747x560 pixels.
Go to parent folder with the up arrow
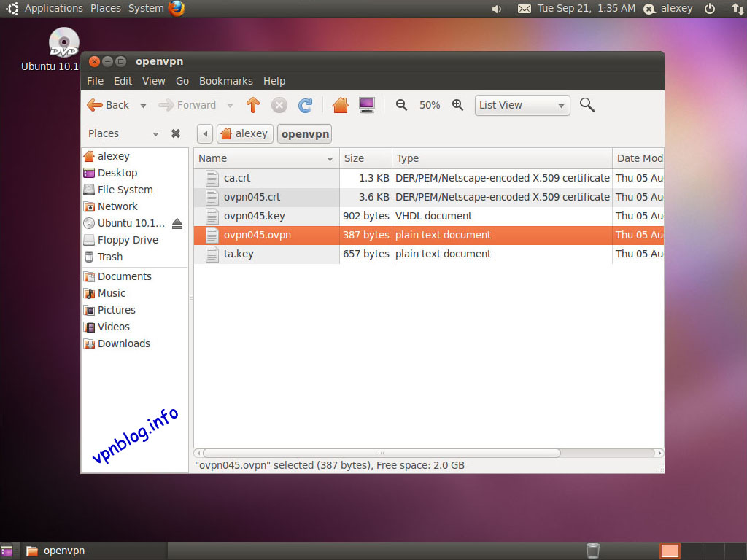pyautogui.click(x=253, y=105)
